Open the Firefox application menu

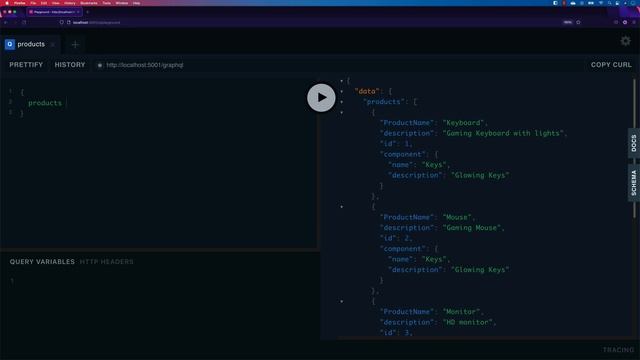634,22
